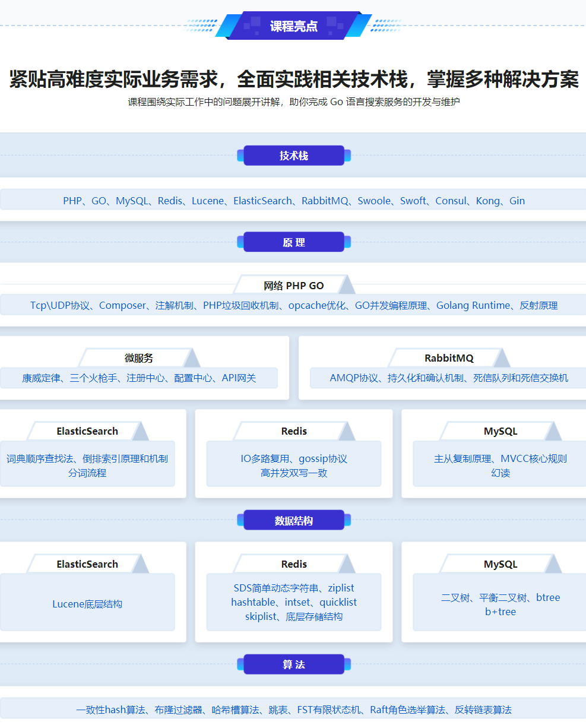Click the 技术栈 section label

294,156
